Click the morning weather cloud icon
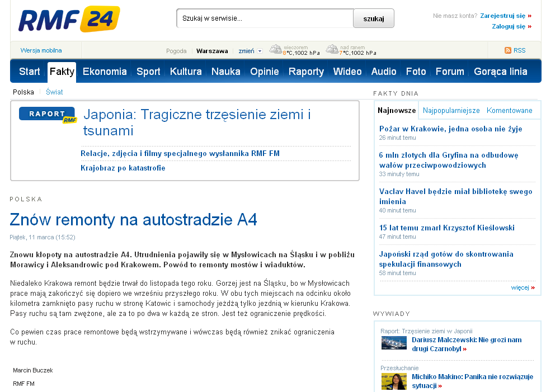Image resolution: width=546 pixels, height=392 pixels. click(x=332, y=50)
